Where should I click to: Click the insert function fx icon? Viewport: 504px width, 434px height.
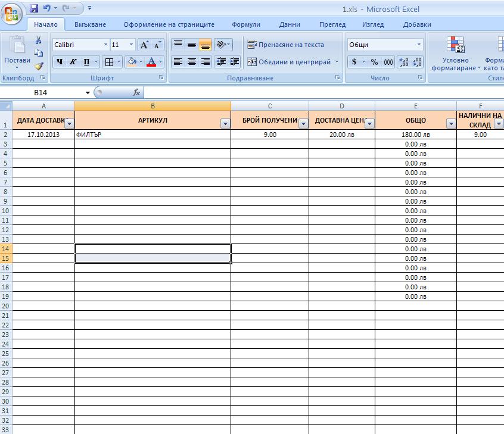pyautogui.click(x=136, y=92)
